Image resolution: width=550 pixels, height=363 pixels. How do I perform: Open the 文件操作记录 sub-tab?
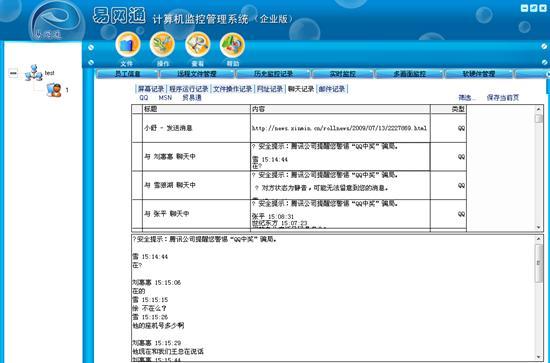point(233,89)
